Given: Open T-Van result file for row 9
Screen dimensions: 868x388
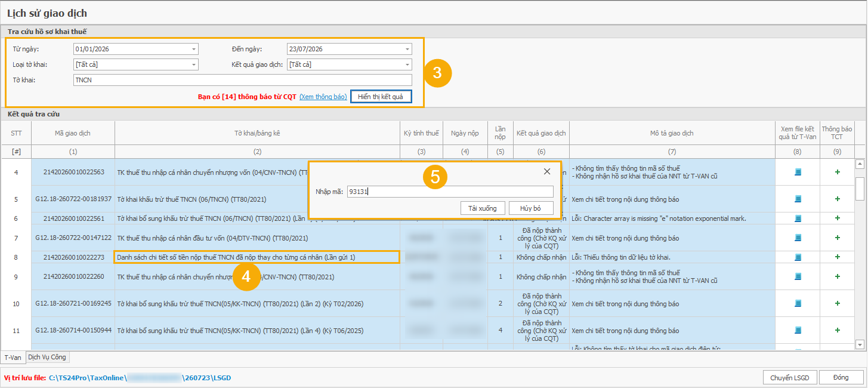Looking at the screenshot, I should [798, 277].
